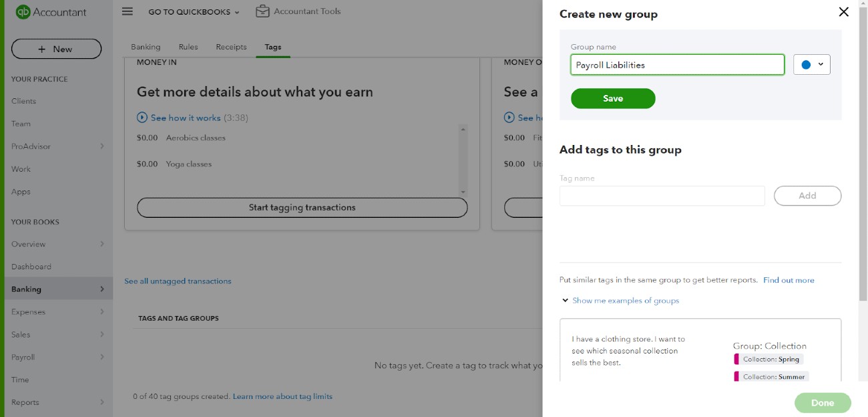The height and width of the screenshot is (417, 868).
Task: Save the Payroll Liabilities group
Action: coord(613,98)
